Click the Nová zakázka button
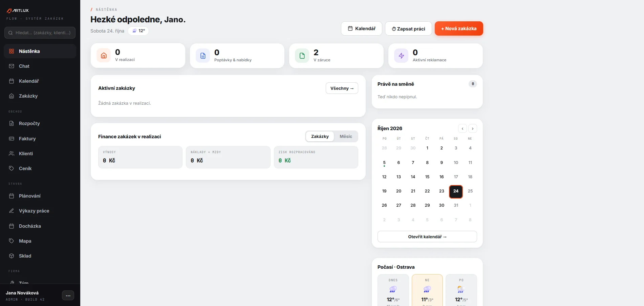 point(459,28)
